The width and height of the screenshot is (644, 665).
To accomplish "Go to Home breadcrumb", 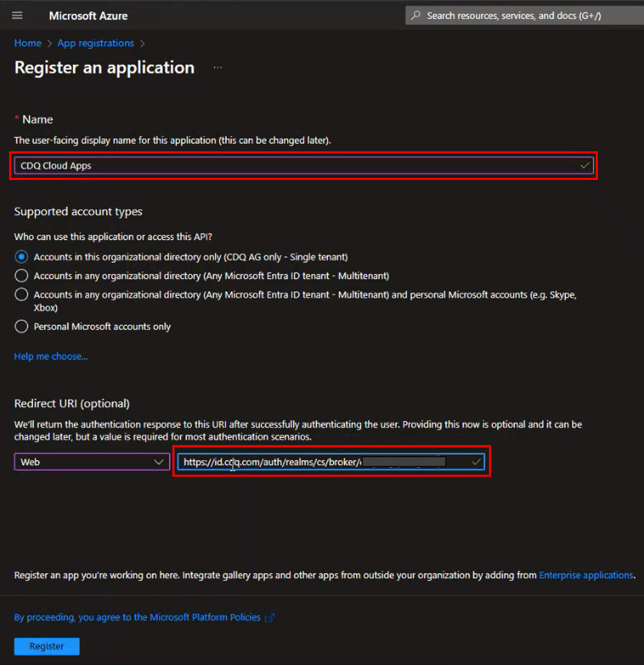I will (27, 43).
